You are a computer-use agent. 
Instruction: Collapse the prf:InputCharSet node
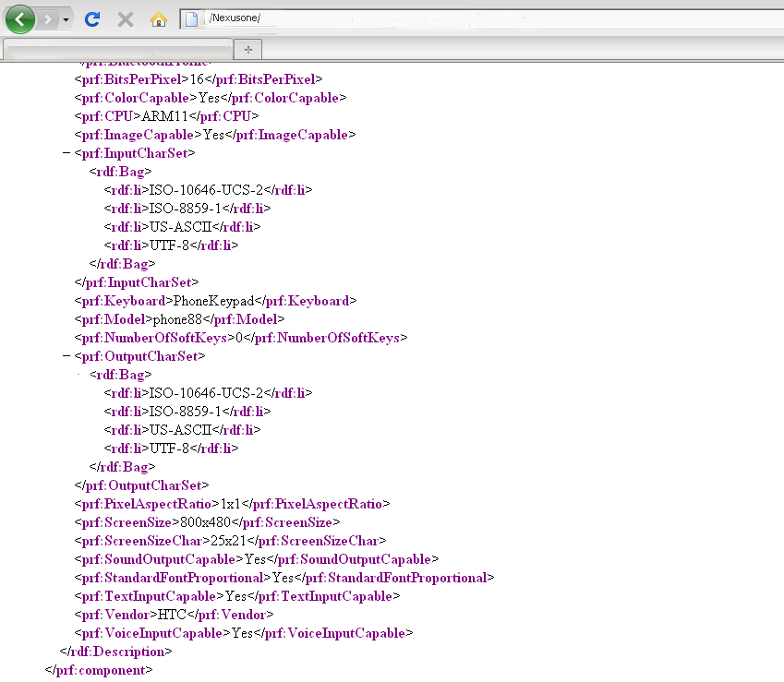pos(66,153)
